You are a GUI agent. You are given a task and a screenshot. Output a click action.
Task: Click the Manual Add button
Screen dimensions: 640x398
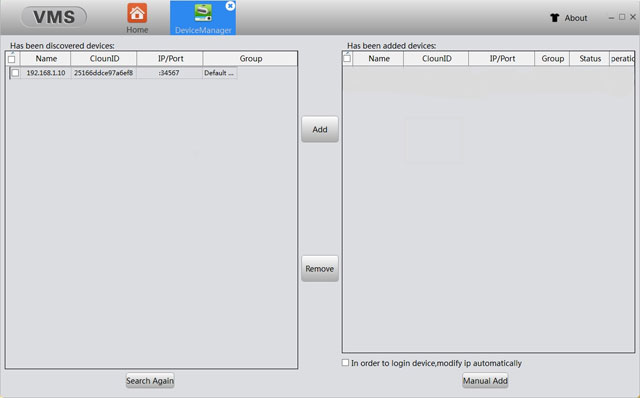[x=485, y=381]
